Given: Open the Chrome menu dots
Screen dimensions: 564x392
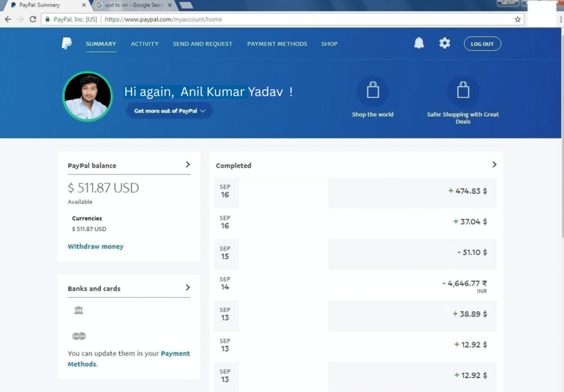Looking at the screenshot, I should [x=561, y=19].
